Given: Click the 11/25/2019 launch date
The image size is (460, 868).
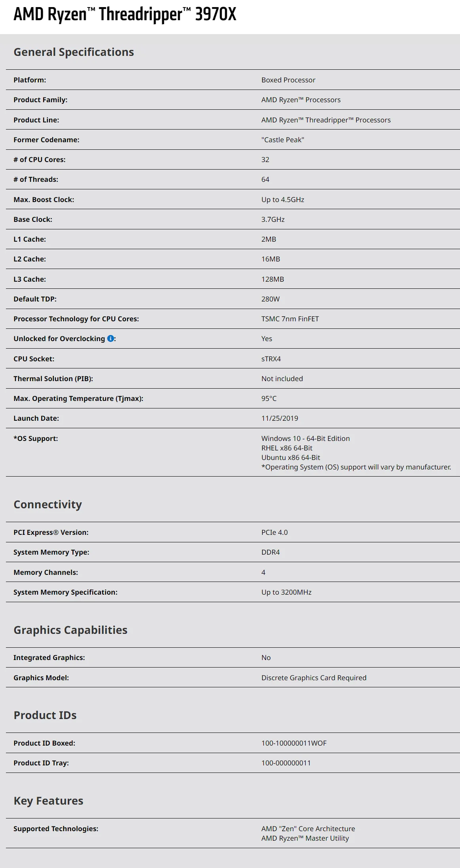Looking at the screenshot, I should tap(279, 418).
